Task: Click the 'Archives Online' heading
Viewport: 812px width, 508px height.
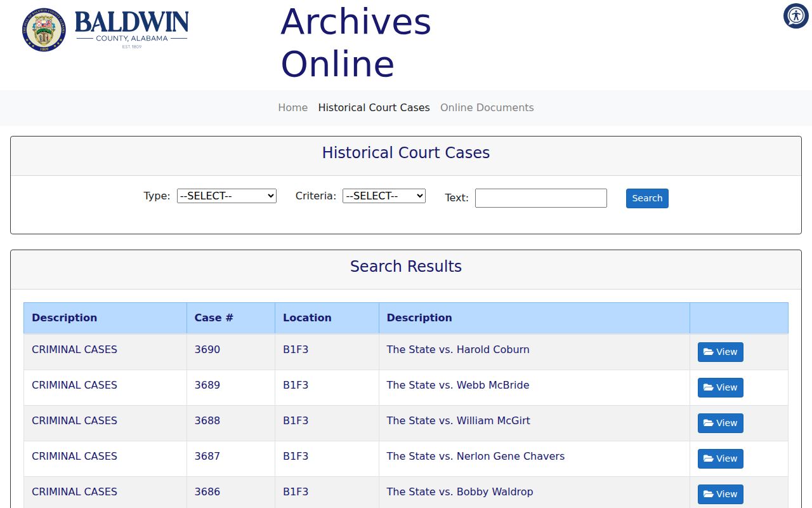Action: (356, 43)
